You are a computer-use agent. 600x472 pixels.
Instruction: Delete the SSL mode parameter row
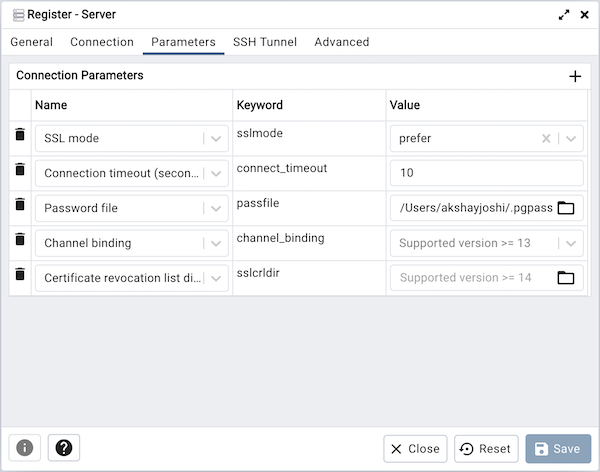pos(19,135)
